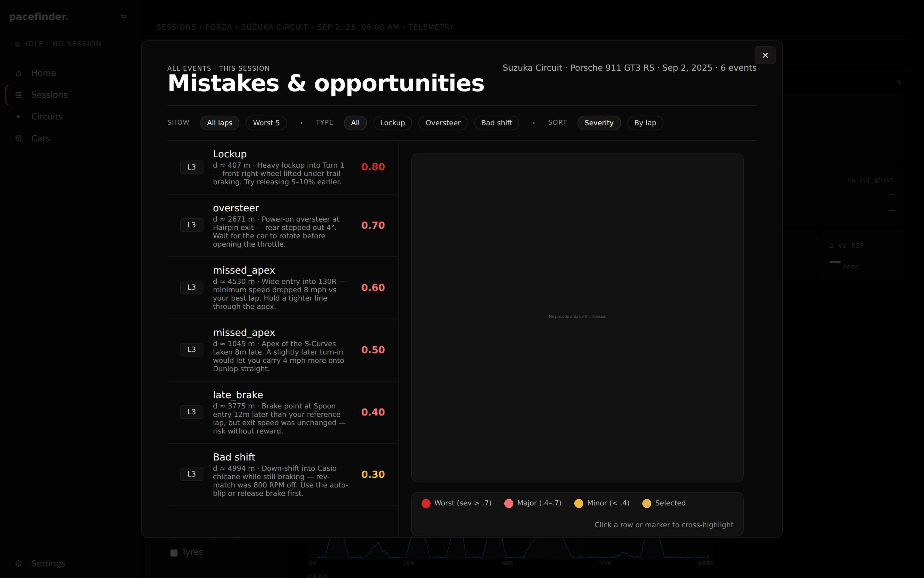Go to SESSIONS breadcrumb
Viewport: 924px width, 578px height.
[176, 27]
